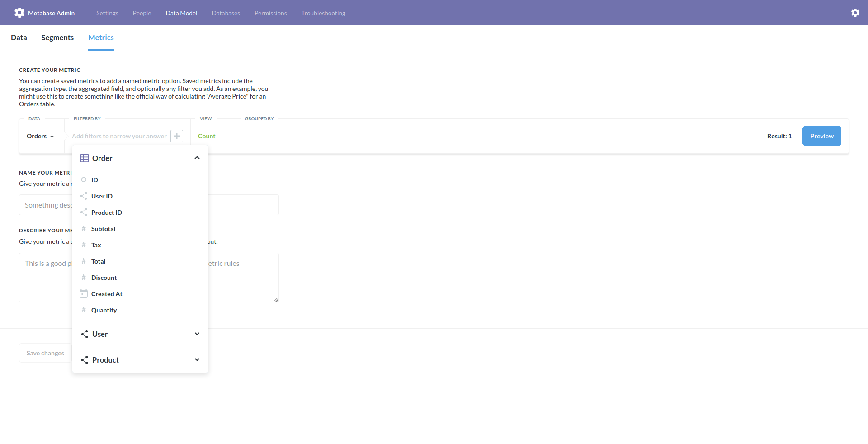The image size is (868, 444).
Task: Click the hash icon beside Discount
Action: [x=84, y=278]
